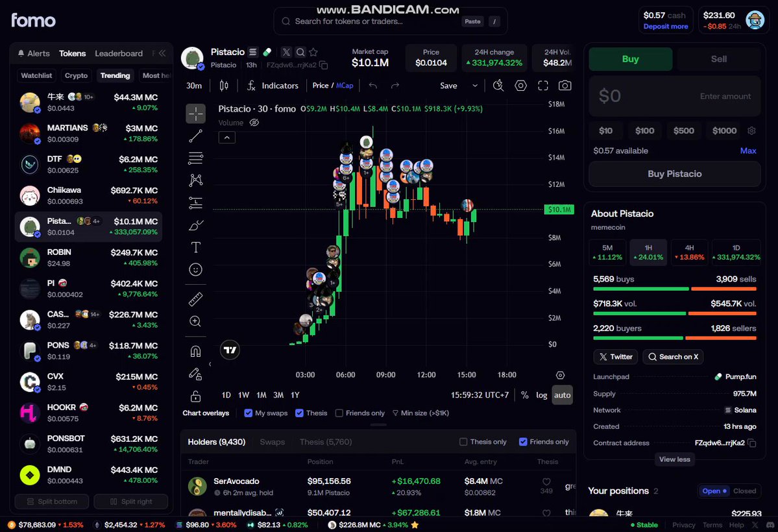Collapse the indicator legend arrow
Screen dimensions: 778x532
[226, 138]
